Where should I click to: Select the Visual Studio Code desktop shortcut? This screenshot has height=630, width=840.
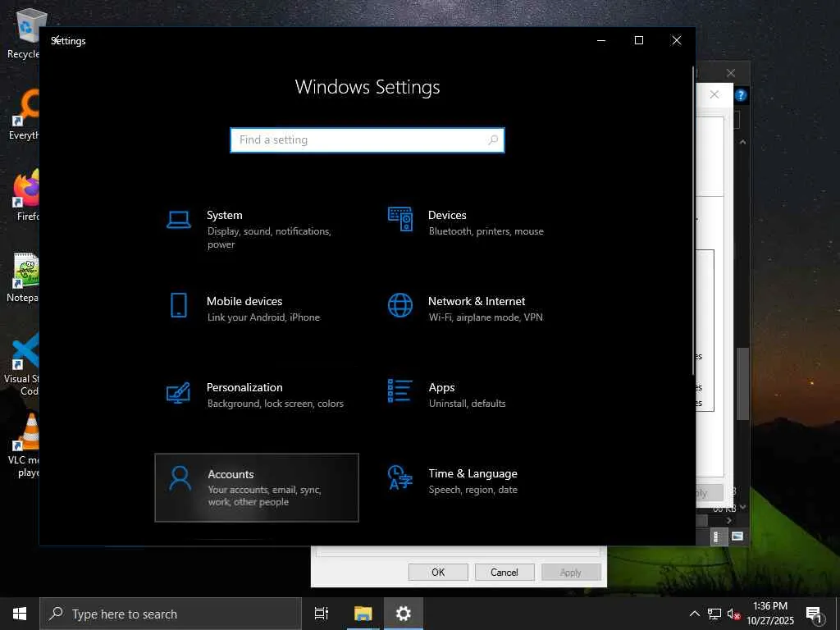pos(21,364)
